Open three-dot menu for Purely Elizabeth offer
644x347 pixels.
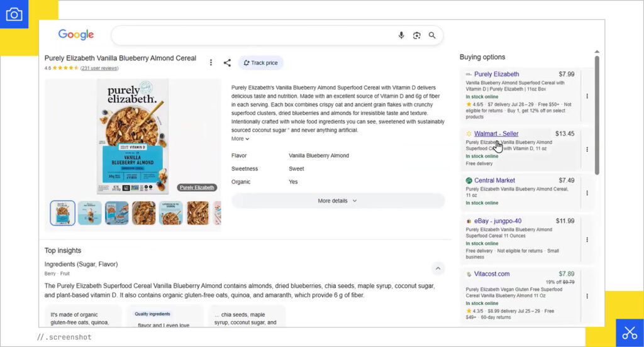click(x=587, y=96)
